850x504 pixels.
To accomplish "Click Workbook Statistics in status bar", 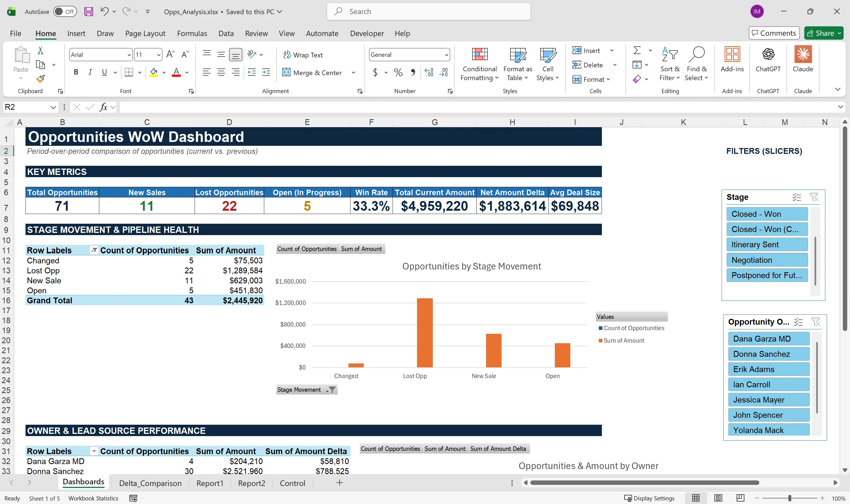I will [93, 498].
